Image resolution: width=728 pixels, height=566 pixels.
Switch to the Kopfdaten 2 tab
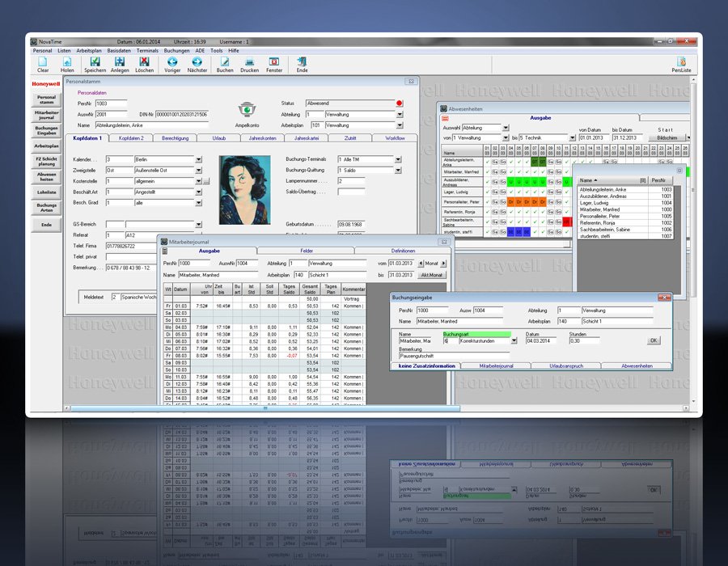(x=131, y=137)
